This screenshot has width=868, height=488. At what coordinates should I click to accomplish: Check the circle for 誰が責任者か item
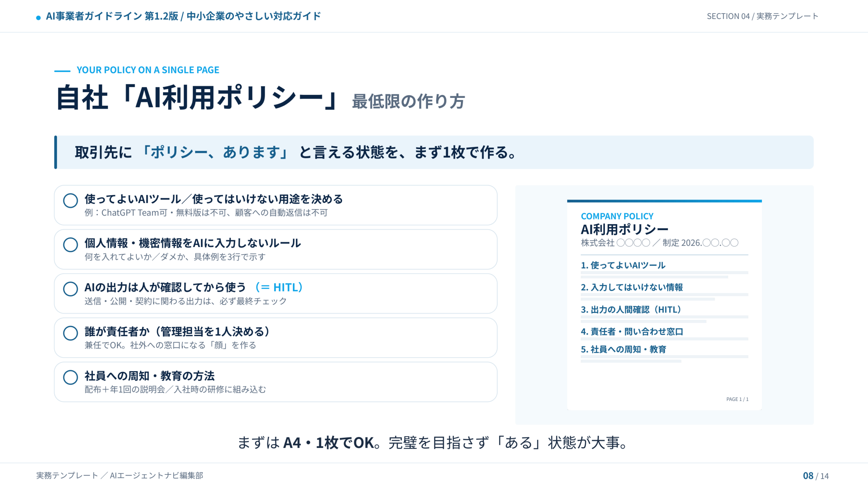point(71,333)
